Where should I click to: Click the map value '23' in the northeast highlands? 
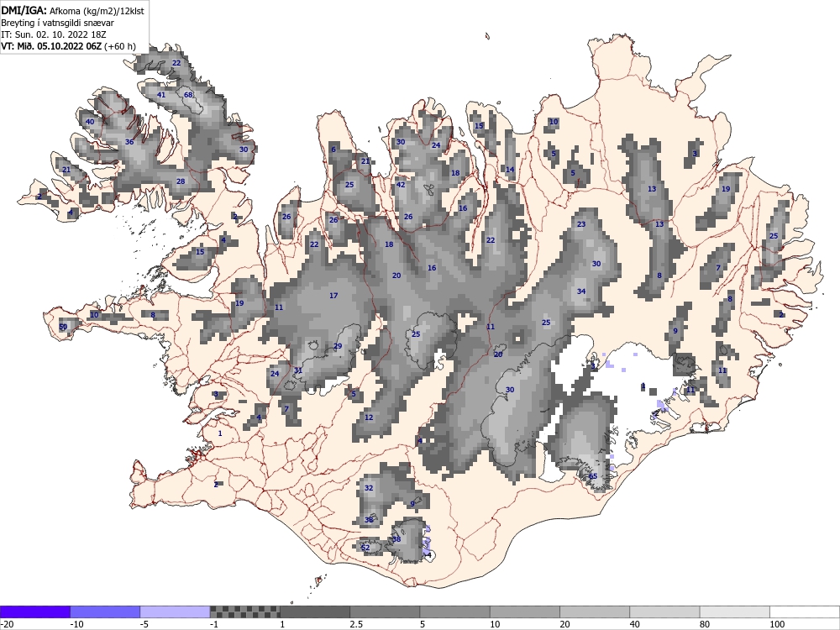(581, 224)
